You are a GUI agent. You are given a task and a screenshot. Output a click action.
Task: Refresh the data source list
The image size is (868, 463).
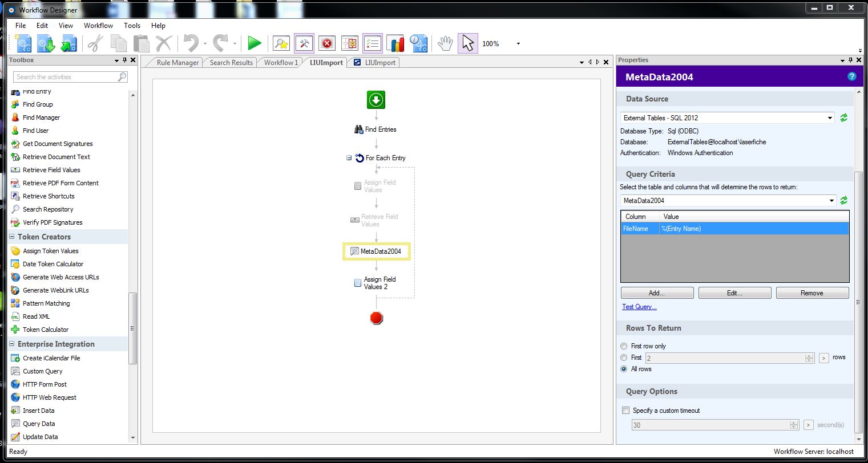(x=843, y=118)
